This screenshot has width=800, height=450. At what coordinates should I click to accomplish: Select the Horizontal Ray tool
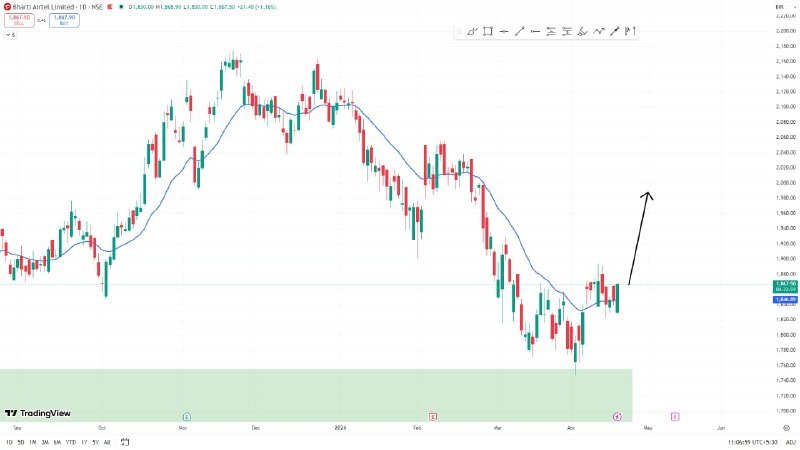point(535,32)
